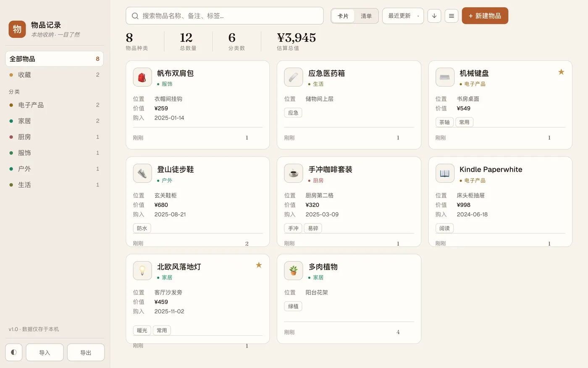This screenshot has width=588, height=368.
Task: Open the 多肉植物 card title
Action: pyautogui.click(x=323, y=267)
